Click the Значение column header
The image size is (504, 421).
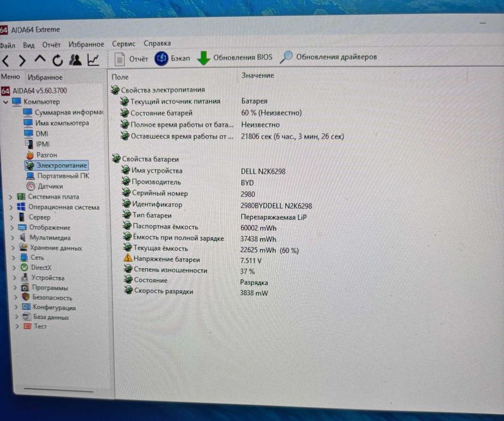257,76
